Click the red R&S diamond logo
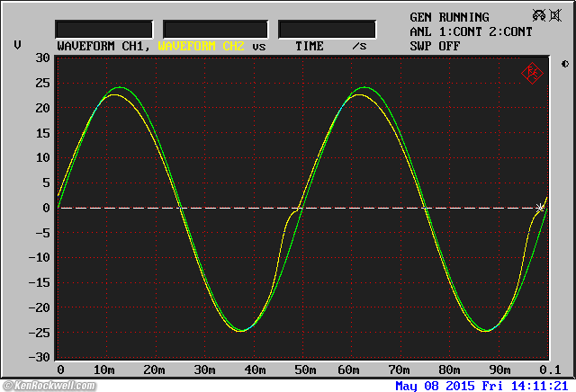Image resolution: width=576 pixels, height=392 pixels. click(x=532, y=73)
